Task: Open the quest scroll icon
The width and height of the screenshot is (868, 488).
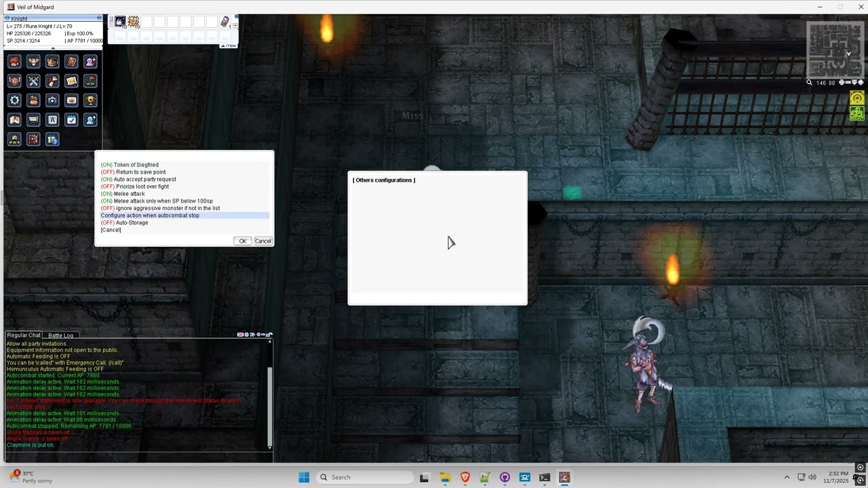Action: click(x=52, y=81)
